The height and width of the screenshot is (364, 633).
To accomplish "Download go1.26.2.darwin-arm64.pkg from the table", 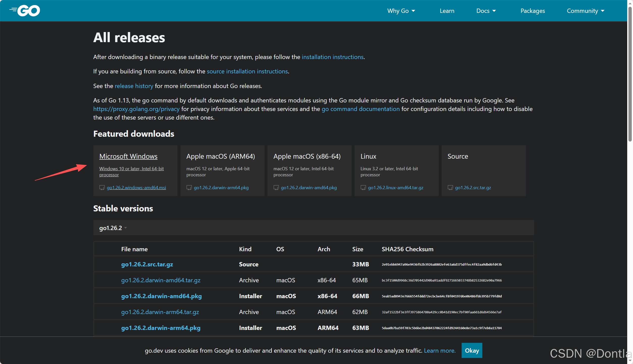I will (161, 328).
